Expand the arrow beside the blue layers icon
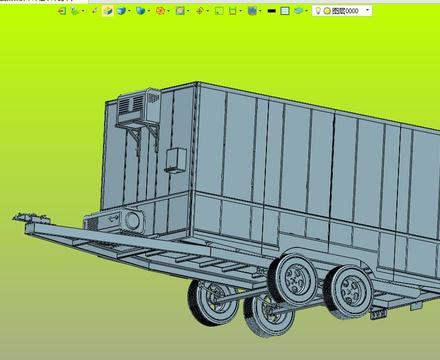Image resolution: width=440 pixels, height=360 pixels. pos(306,11)
